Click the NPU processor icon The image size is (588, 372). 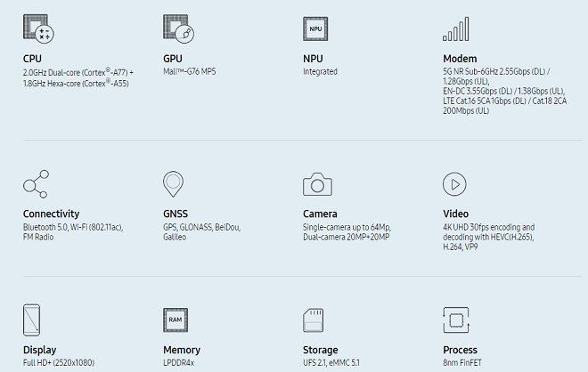pyautogui.click(x=315, y=28)
